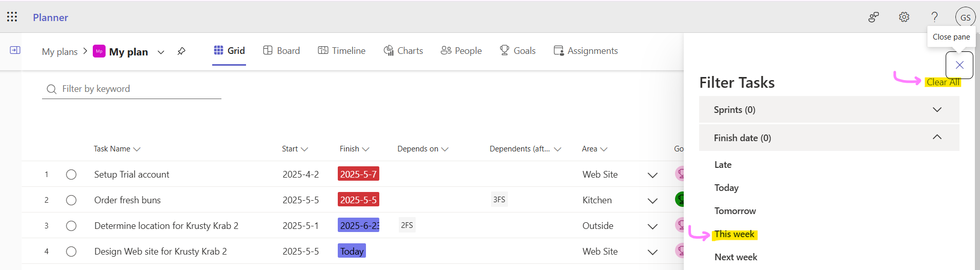Filter by Next week finish date
The height and width of the screenshot is (270, 980).
point(736,257)
